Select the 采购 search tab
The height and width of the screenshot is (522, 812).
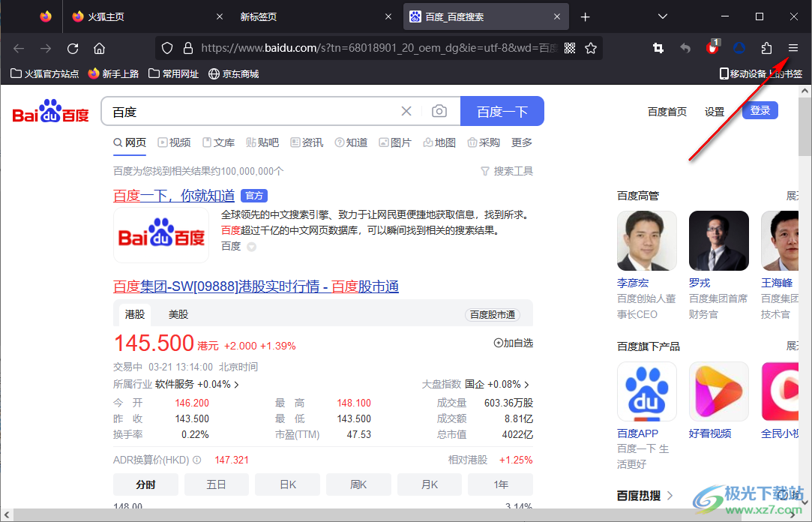[x=484, y=142]
